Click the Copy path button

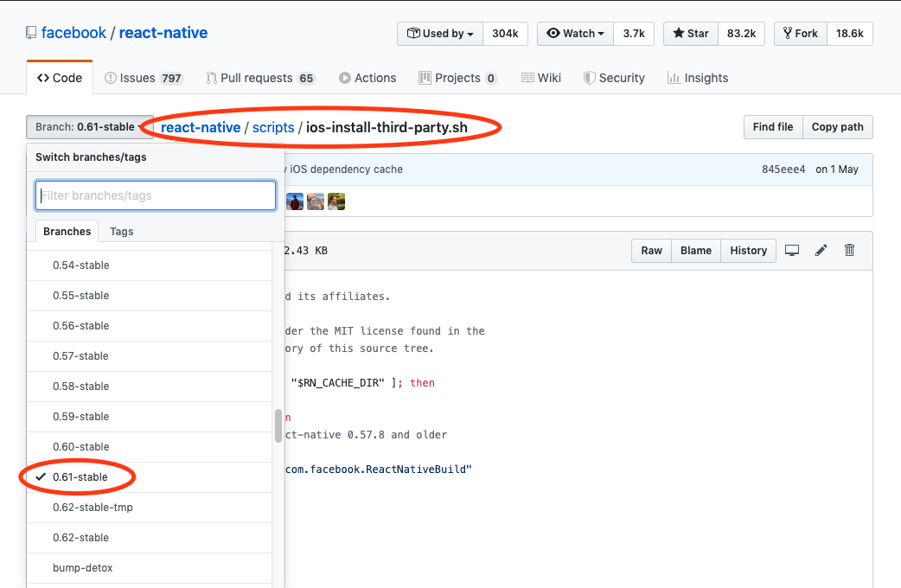point(837,127)
